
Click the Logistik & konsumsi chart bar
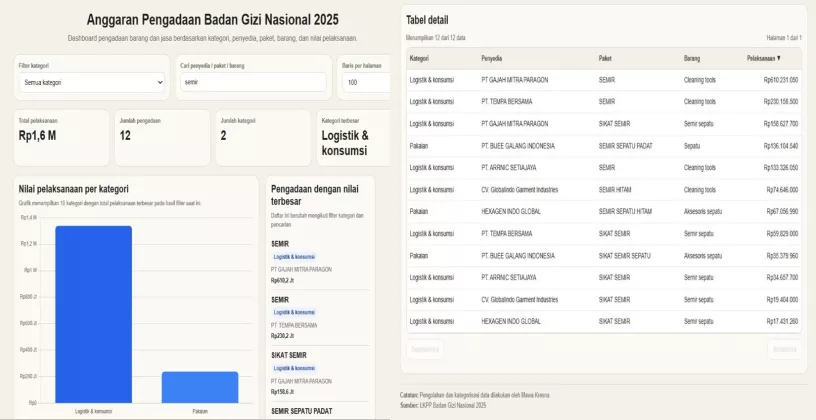tap(94, 314)
